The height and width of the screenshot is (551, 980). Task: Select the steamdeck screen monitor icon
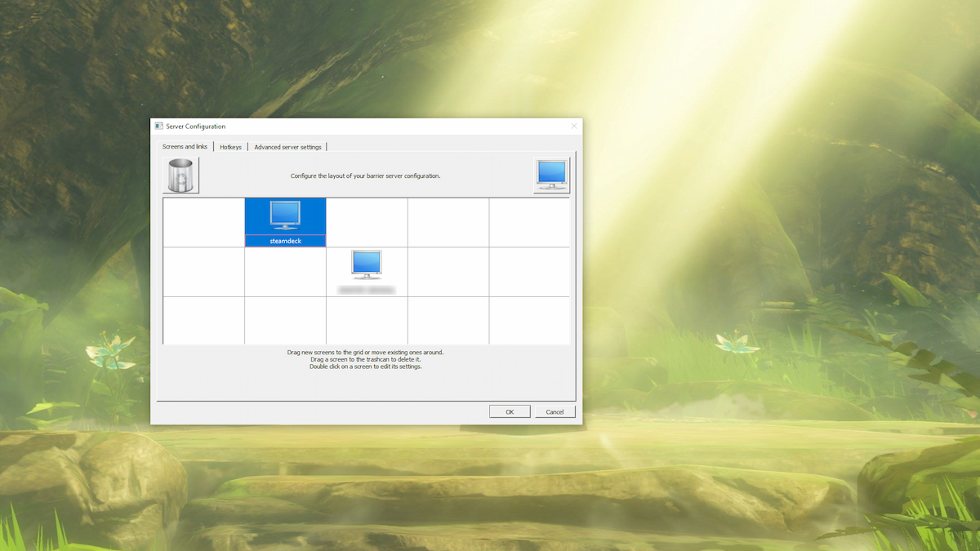pos(285,216)
